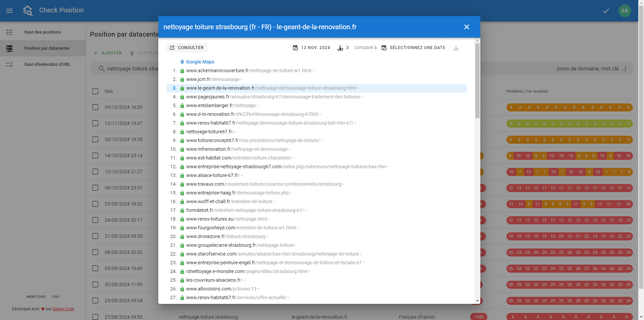The image size is (644, 320).
Task: Click lock icon beside est-habitat.com
Action: (x=182, y=158)
